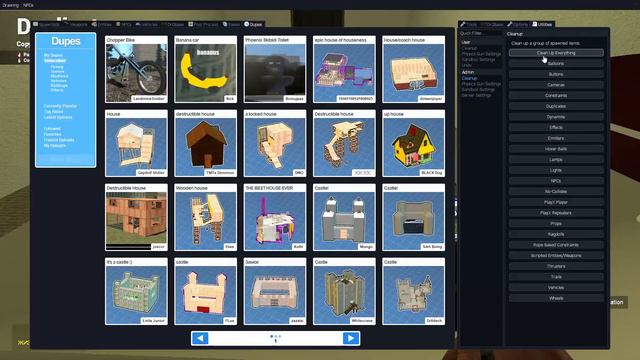Open Server Settings under Admin
The width and height of the screenshot is (640, 360).
tap(477, 95)
